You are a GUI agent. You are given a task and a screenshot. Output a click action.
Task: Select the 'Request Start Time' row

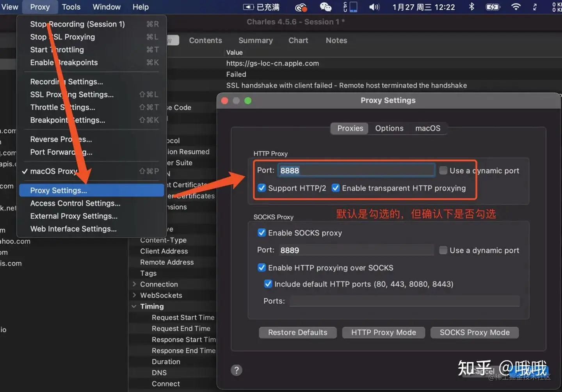(183, 317)
